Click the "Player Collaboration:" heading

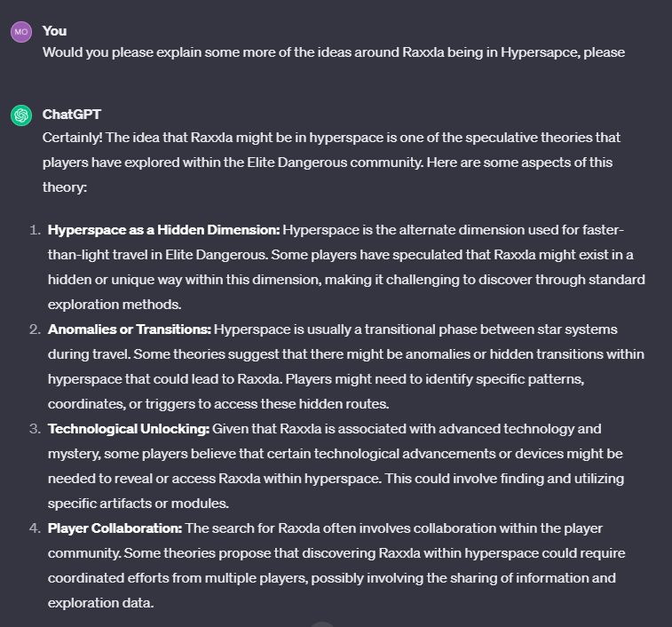(x=115, y=528)
